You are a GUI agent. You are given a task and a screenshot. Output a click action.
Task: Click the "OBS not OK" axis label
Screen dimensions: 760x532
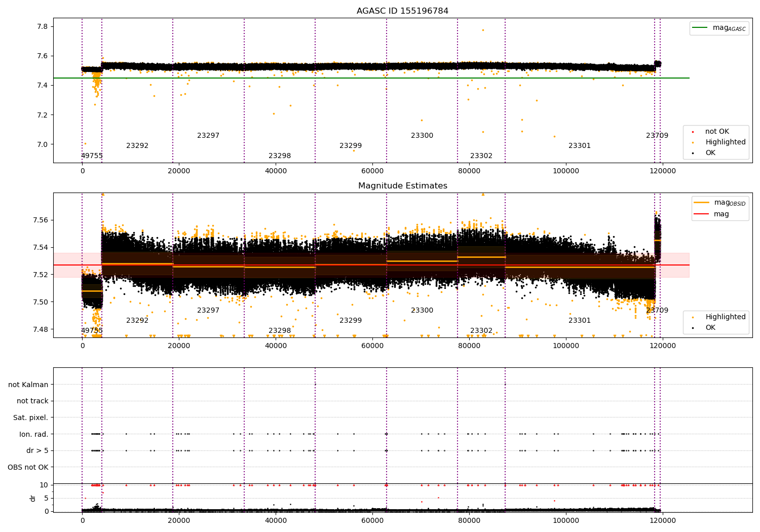tap(28, 468)
